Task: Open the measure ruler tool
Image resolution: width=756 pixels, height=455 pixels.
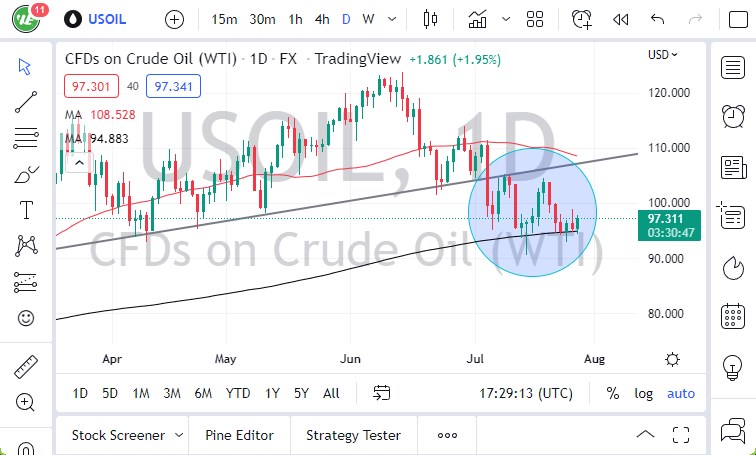Action: [x=26, y=367]
